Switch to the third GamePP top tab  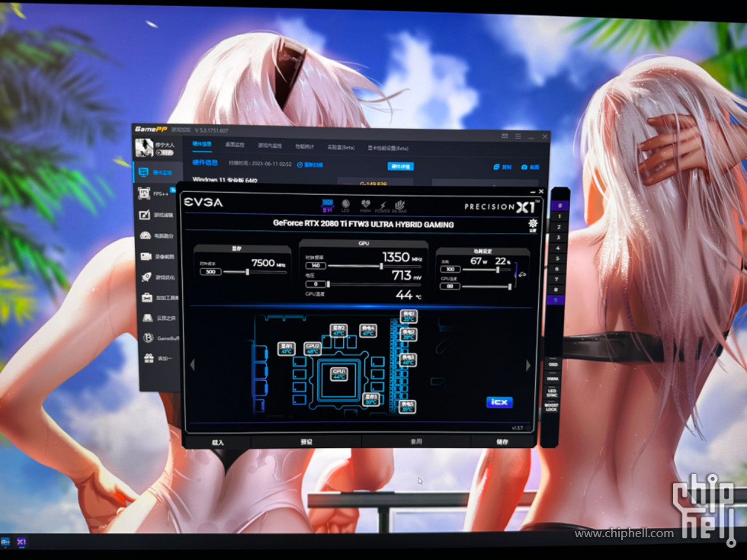tap(270, 146)
